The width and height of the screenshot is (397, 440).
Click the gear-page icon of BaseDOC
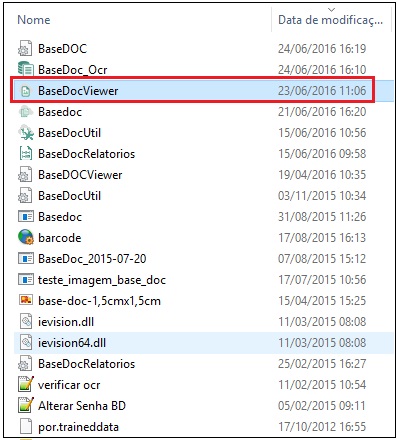[x=25, y=49]
